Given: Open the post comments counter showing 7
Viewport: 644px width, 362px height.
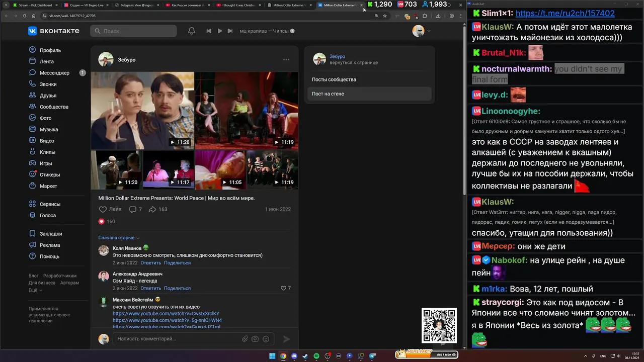Looking at the screenshot, I should tap(135, 209).
